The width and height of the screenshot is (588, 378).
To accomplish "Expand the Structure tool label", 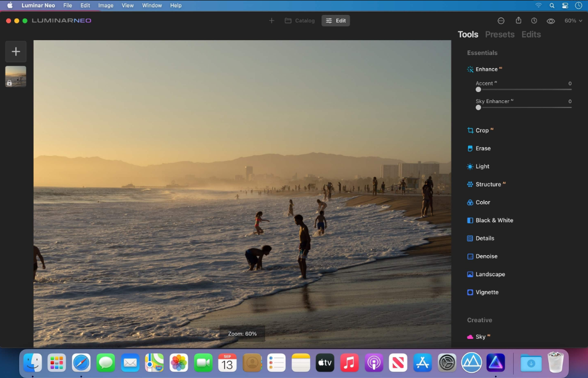I will (x=488, y=185).
